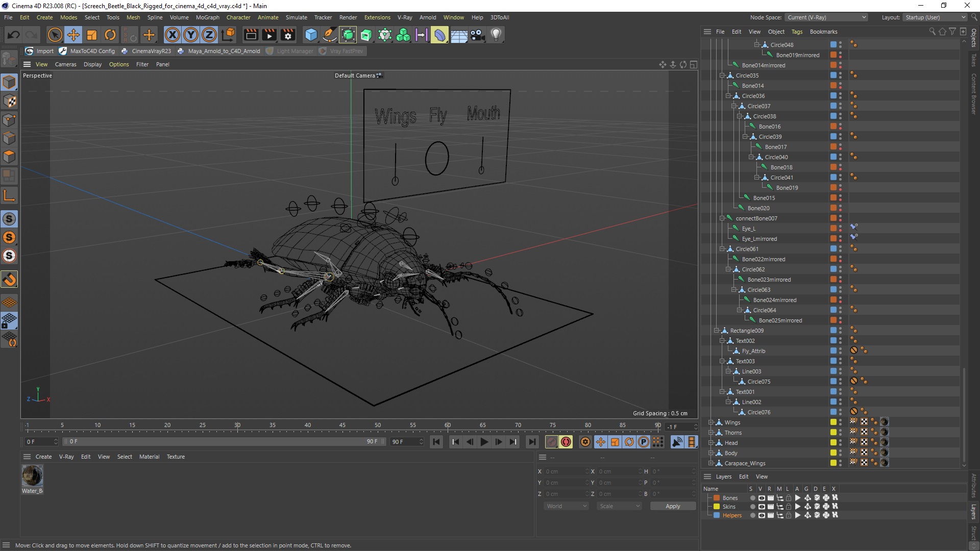
Task: Click the Import button
Action: coord(40,51)
